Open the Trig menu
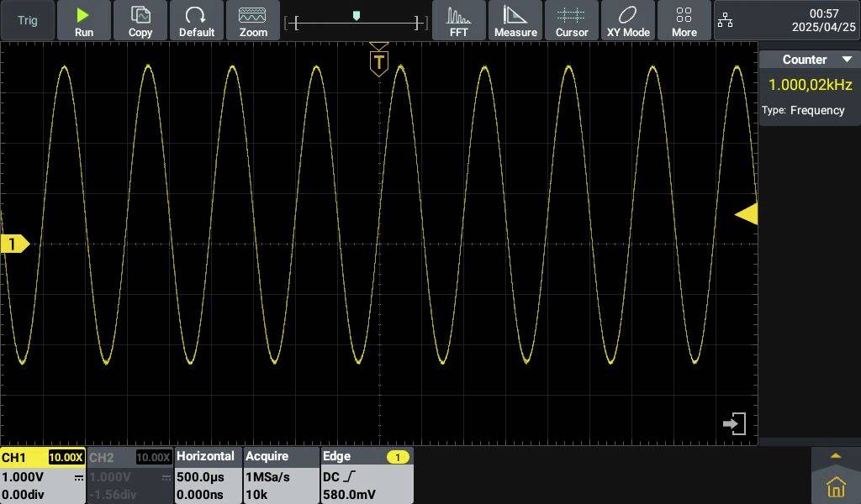This screenshot has width=861, height=504. pos(26,18)
